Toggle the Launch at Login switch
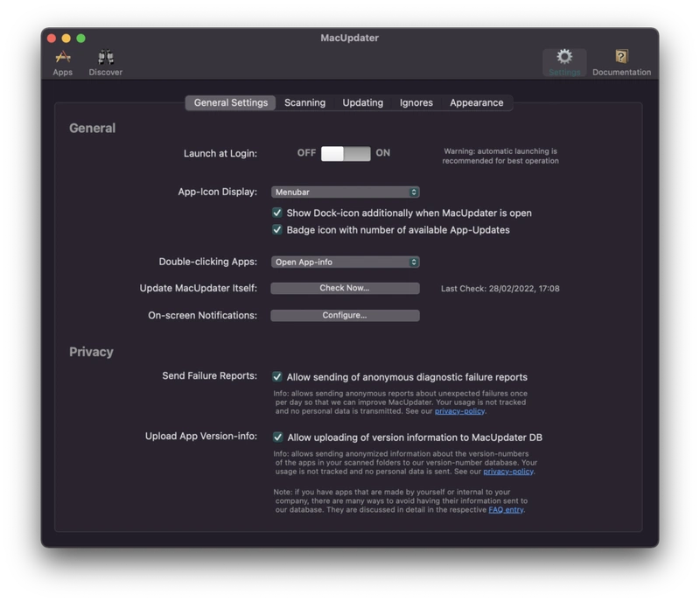 (x=346, y=152)
